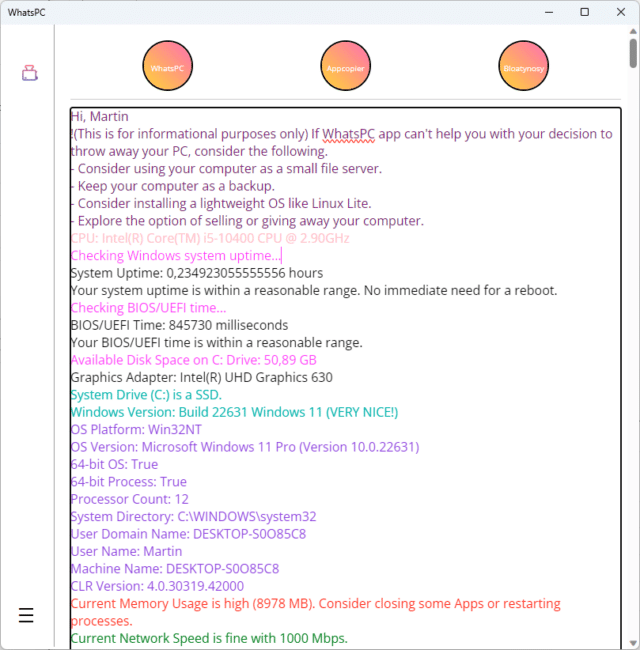Click 'Explore the option of selling' line

click(x=247, y=221)
